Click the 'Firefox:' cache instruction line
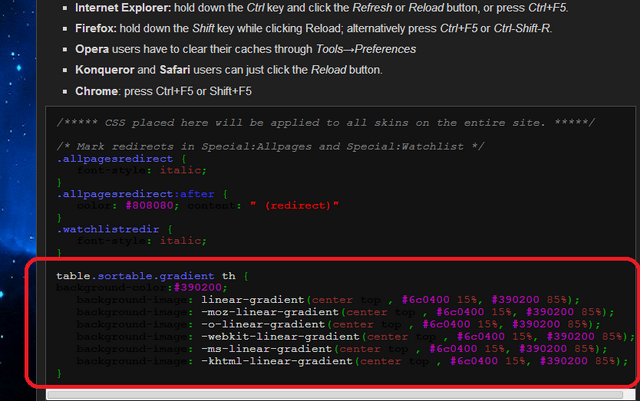 (313, 29)
